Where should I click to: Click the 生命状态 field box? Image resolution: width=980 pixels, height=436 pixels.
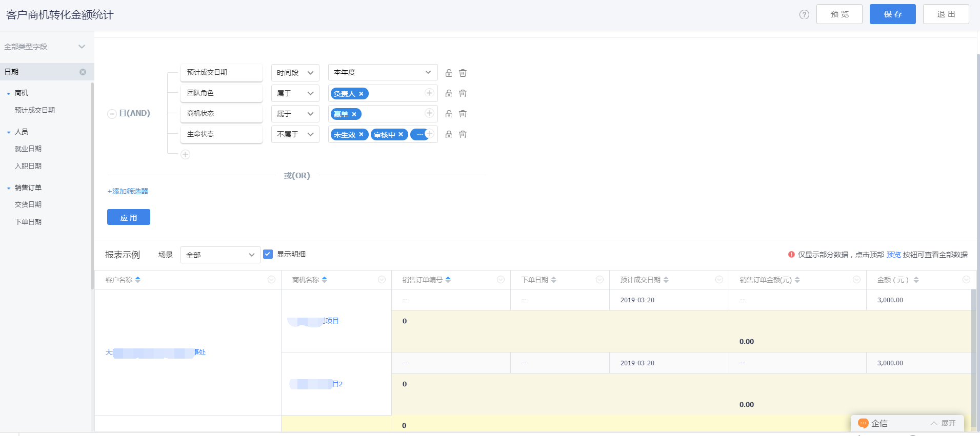point(222,134)
